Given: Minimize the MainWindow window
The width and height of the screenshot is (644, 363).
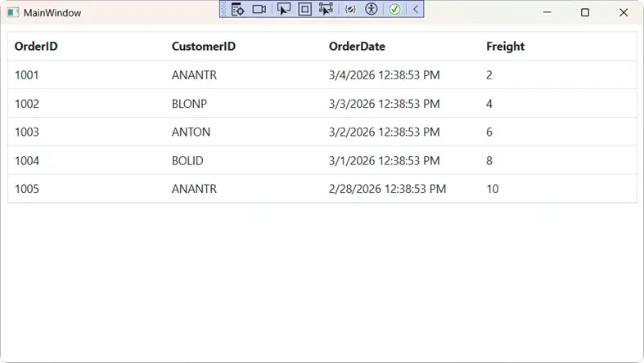Looking at the screenshot, I should point(547,12).
